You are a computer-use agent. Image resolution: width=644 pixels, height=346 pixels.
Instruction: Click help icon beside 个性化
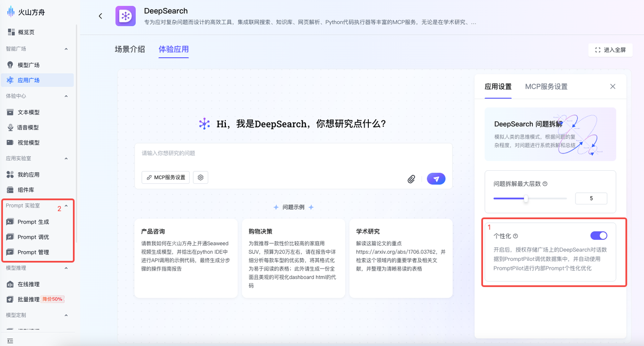pyautogui.click(x=515, y=236)
